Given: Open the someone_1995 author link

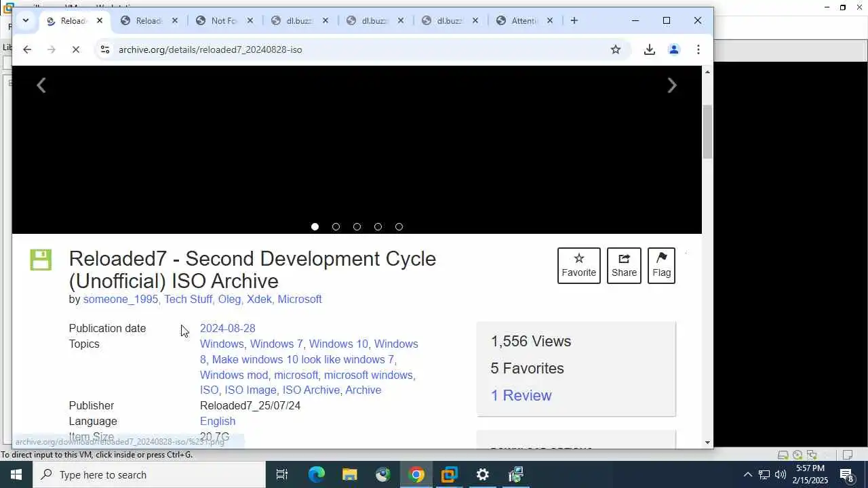Looking at the screenshot, I should point(120,299).
